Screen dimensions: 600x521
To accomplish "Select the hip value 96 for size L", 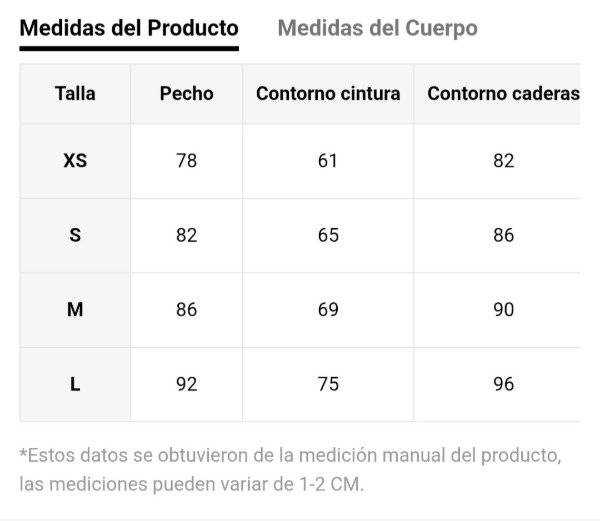I will 503,384.
